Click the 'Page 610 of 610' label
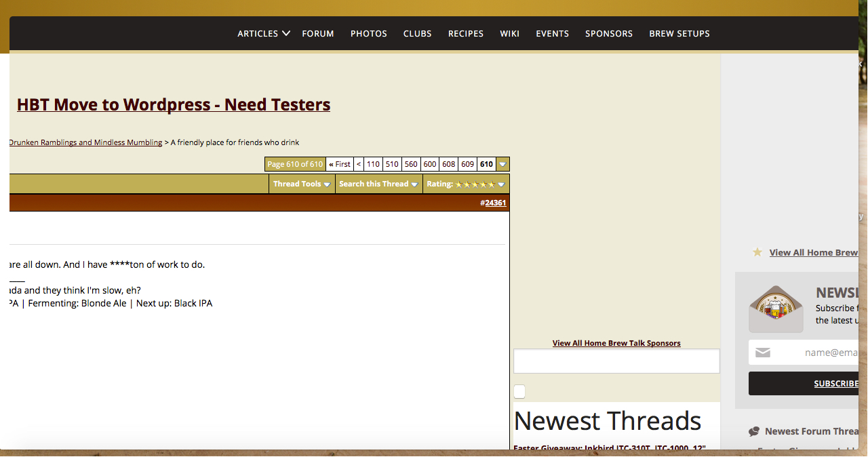Image resolution: width=868 pixels, height=457 pixels. 295,164
